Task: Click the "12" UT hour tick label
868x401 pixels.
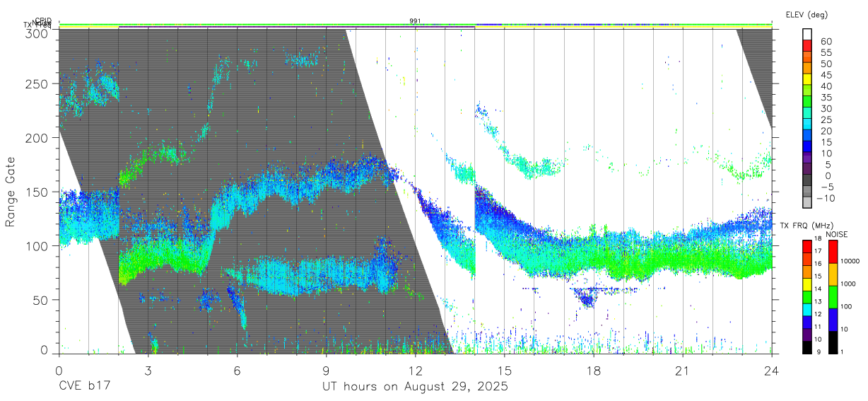Action: pos(416,371)
